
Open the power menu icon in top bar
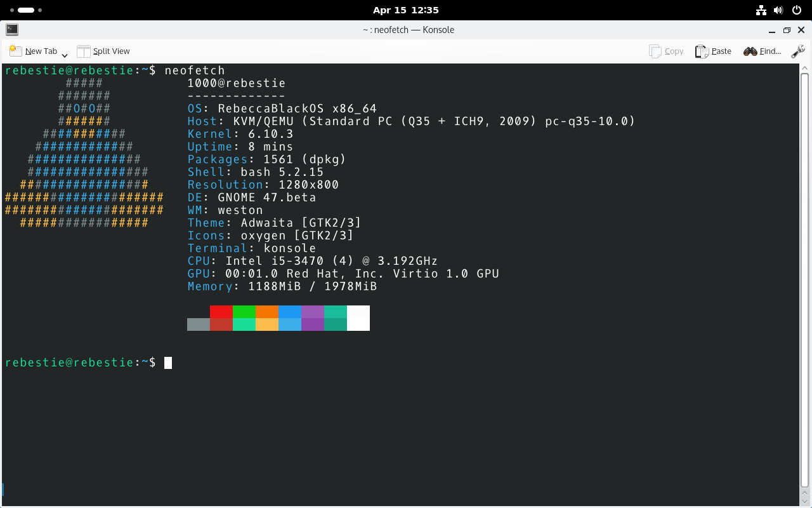click(797, 10)
